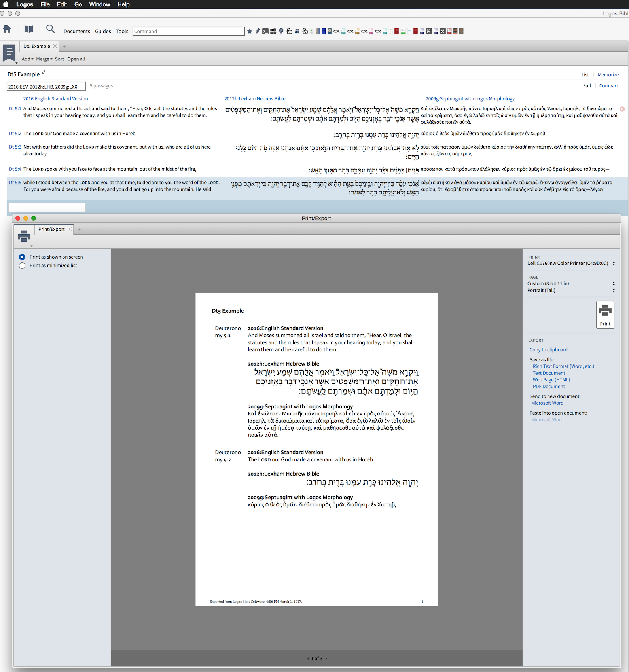Open the Help menu
Viewport: 629px width, 672px height.
(x=123, y=4)
